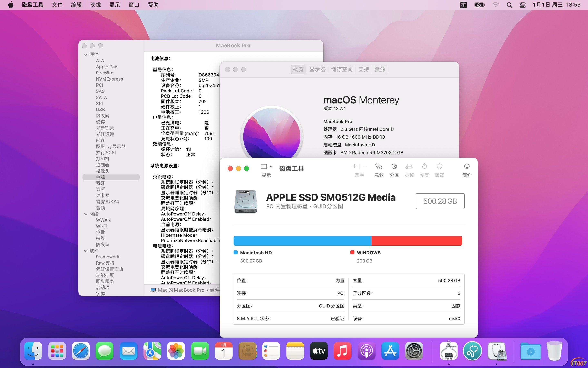
Task: Click the add volume plus icon
Action: [354, 166]
